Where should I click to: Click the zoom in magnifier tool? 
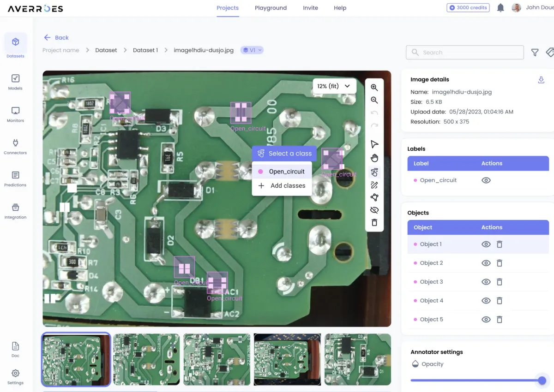(x=374, y=88)
